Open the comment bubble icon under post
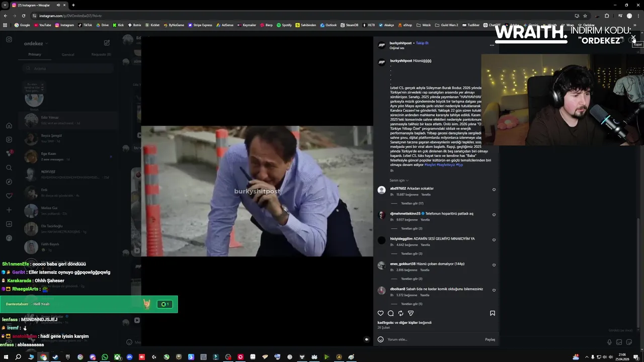This screenshot has height=362, width=644. coord(390,313)
